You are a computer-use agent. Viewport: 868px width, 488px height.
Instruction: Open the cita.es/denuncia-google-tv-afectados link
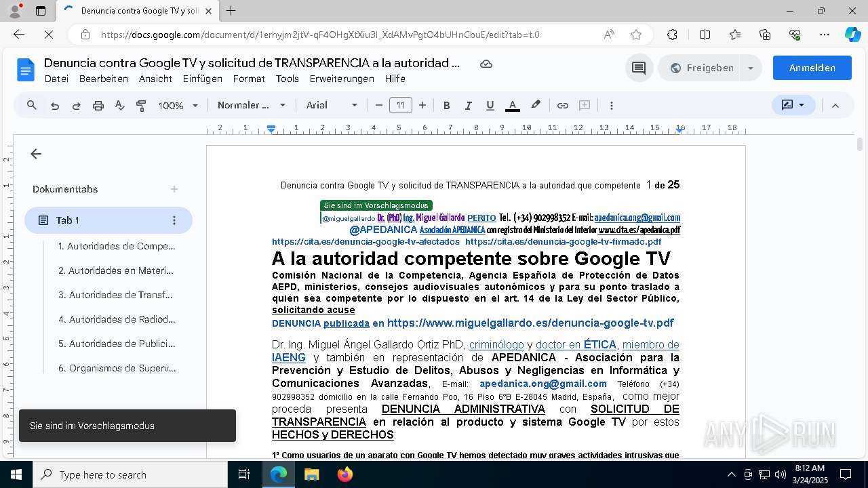pyautogui.click(x=366, y=241)
